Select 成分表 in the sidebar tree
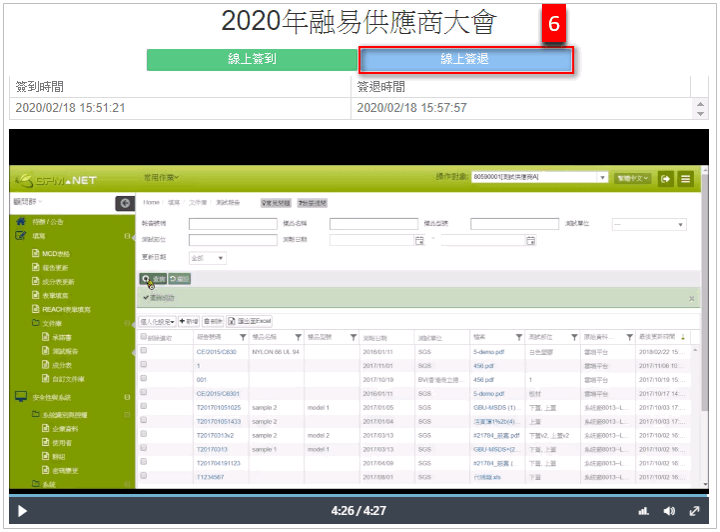Screen dimensions: 720x532 [62, 365]
